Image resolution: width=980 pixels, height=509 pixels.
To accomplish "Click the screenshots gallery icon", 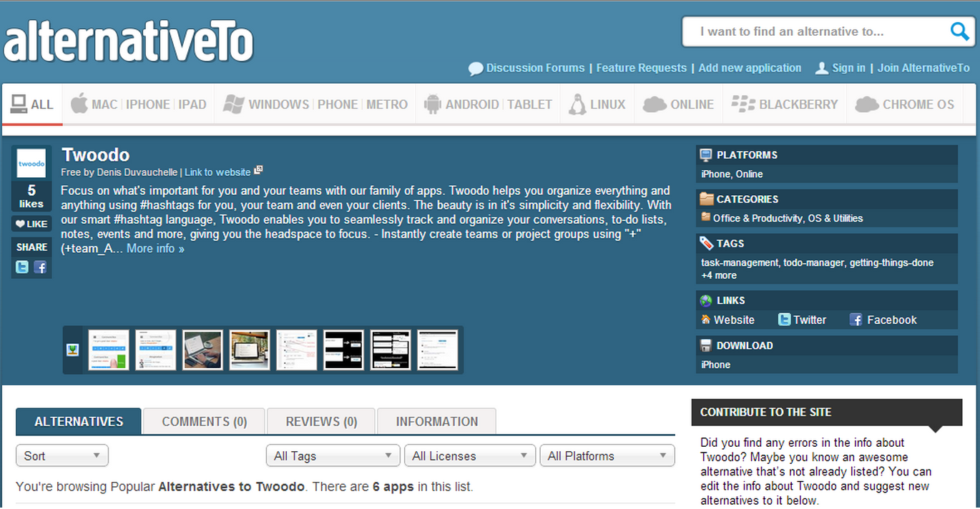I will (72, 350).
